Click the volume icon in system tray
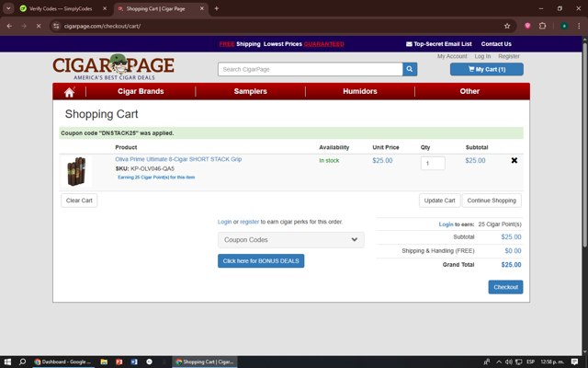588x368 pixels. [508, 362]
